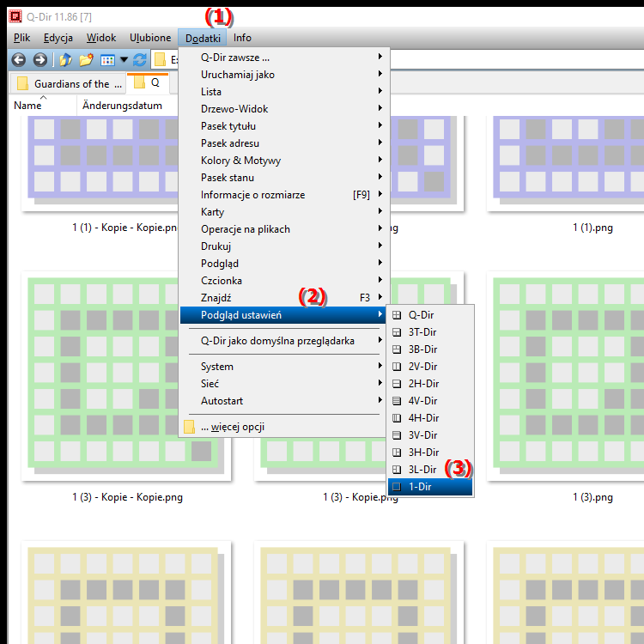This screenshot has width=644, height=644.
Task: Open the Widok menu
Action: click(x=101, y=38)
